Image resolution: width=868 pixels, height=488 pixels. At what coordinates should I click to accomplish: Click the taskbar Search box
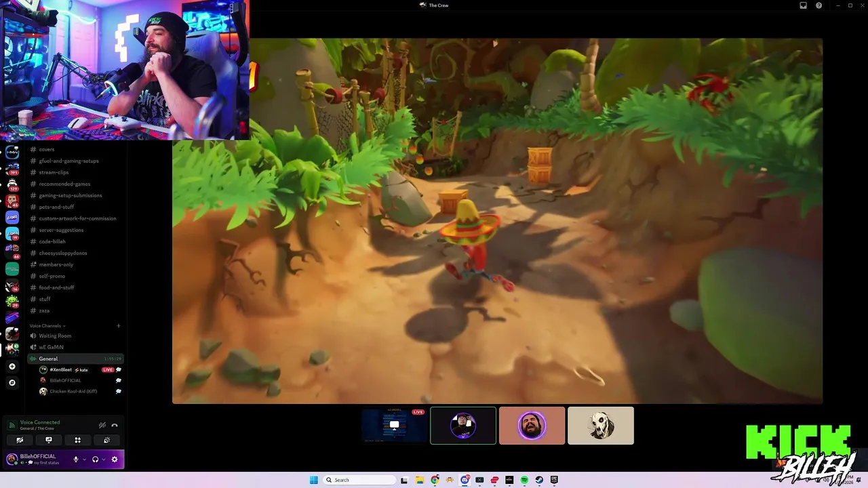click(359, 480)
